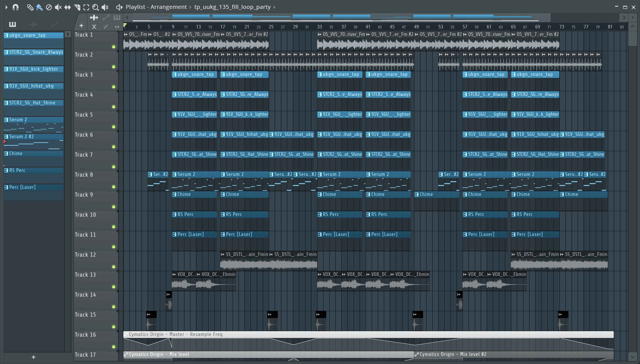Click the horizontal overview scrollbar handle
640x364 pixels.
coord(341,18)
